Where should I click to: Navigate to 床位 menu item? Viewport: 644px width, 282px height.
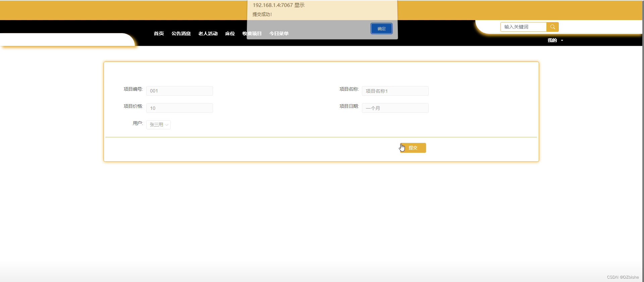230,33
